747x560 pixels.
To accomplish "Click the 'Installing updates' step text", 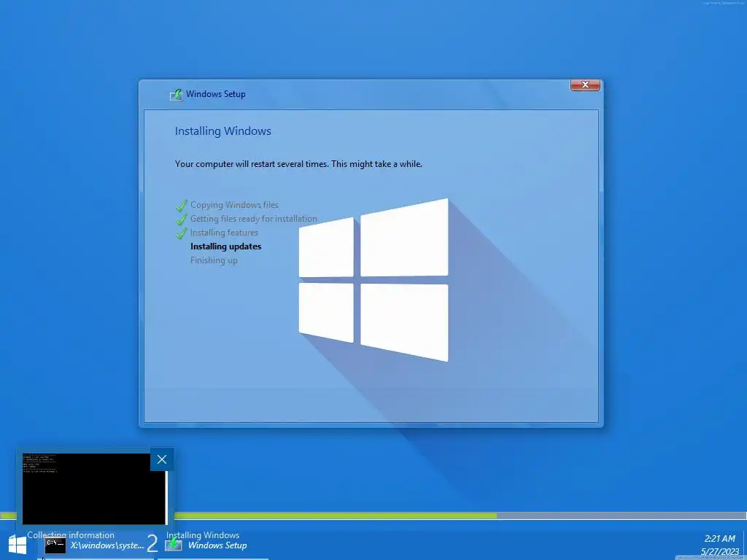I will (x=226, y=246).
